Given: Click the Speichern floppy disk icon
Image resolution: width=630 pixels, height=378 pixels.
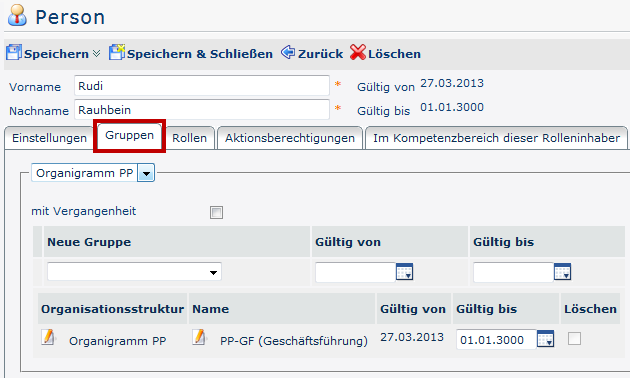Looking at the screenshot, I should 14,53.
